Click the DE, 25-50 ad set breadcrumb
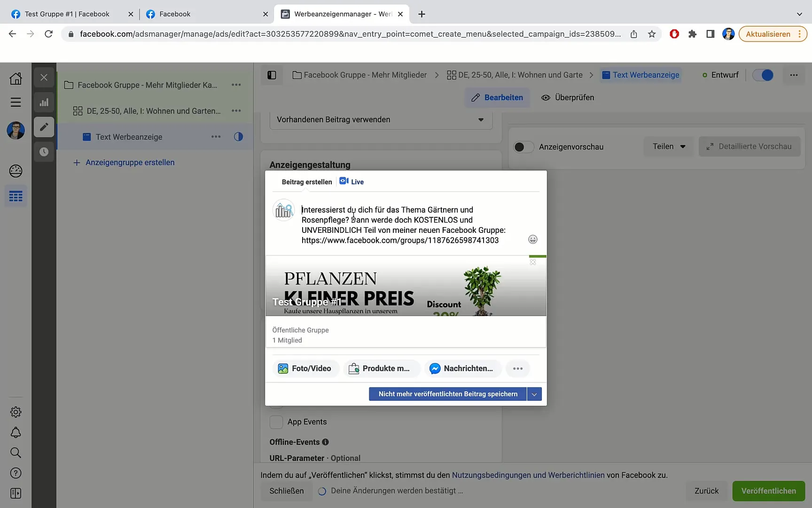The height and width of the screenshot is (508, 812). point(515,75)
